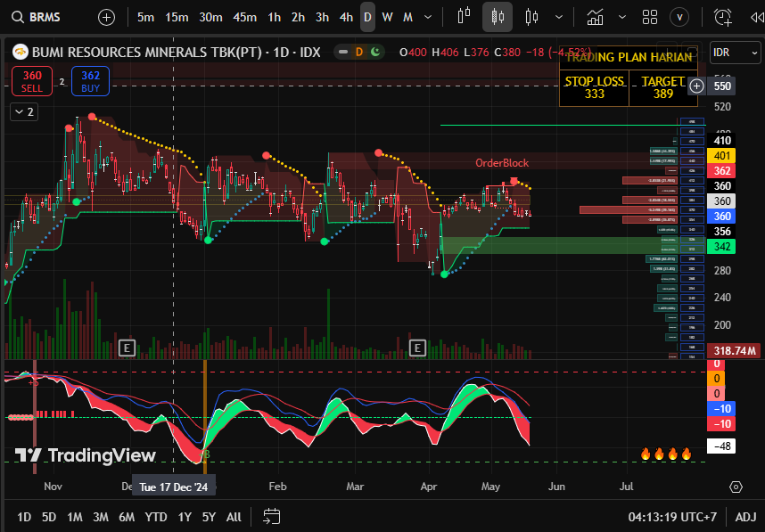Click the orange D status pill icon
Screen dimensions: 765x532
tap(359, 52)
